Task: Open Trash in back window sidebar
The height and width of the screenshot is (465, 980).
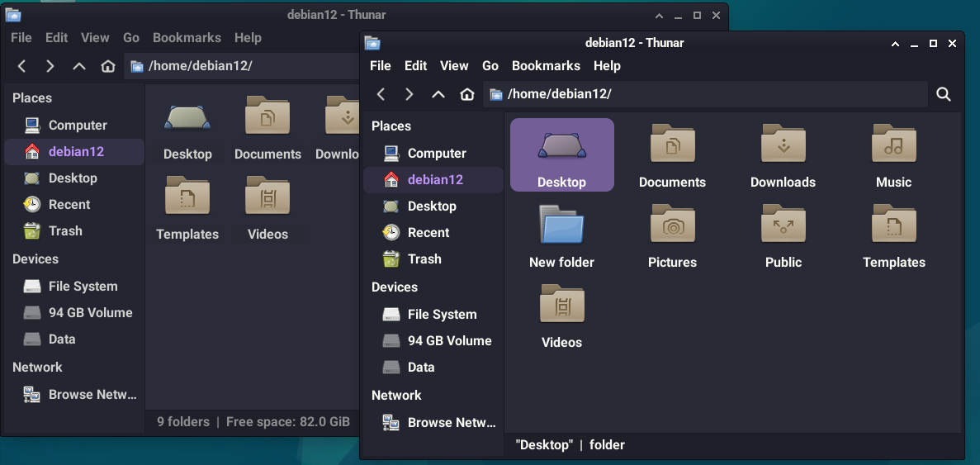Action: tap(74, 230)
